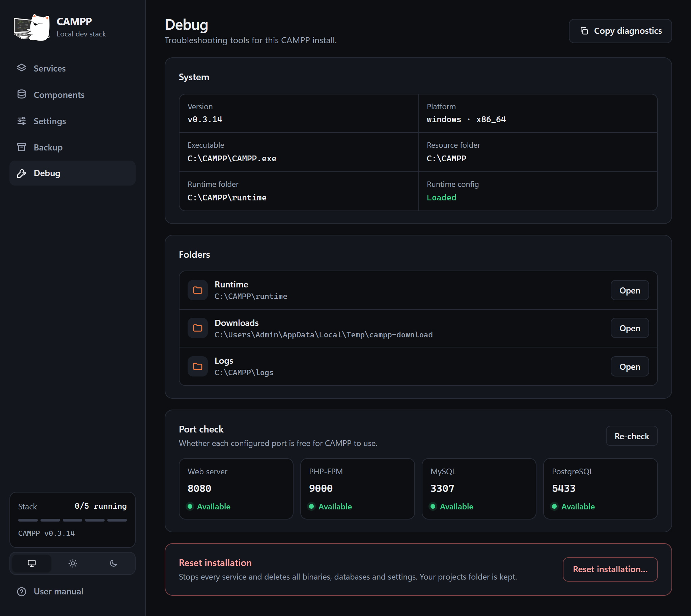Click Reset installation... button
This screenshot has height=616, width=691.
tap(610, 569)
